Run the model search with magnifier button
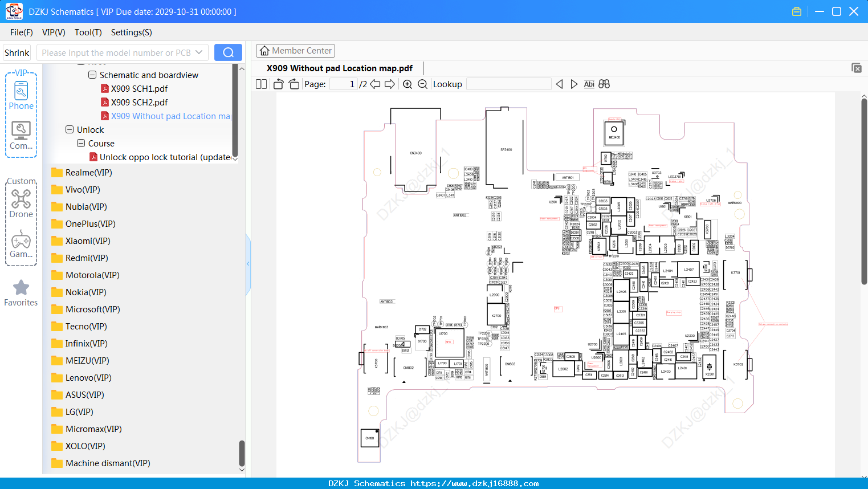 pyautogui.click(x=228, y=52)
